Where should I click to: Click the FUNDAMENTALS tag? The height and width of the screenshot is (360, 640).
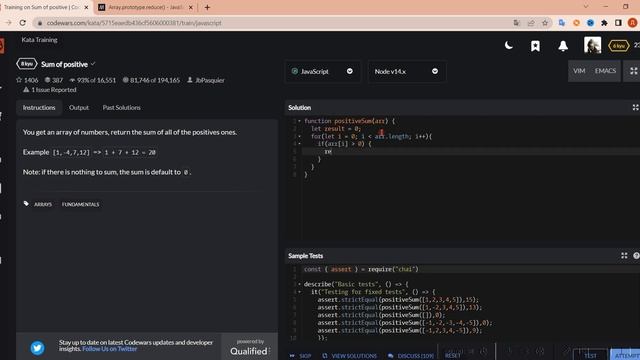80,204
